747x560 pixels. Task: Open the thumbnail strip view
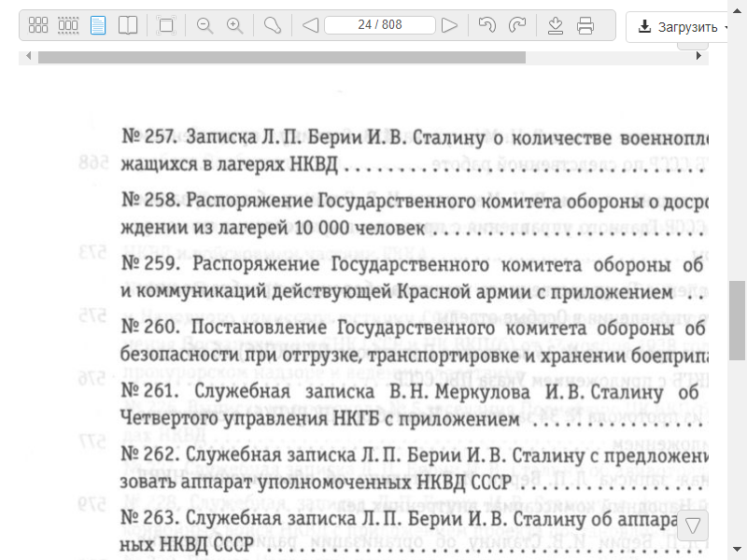click(68, 25)
